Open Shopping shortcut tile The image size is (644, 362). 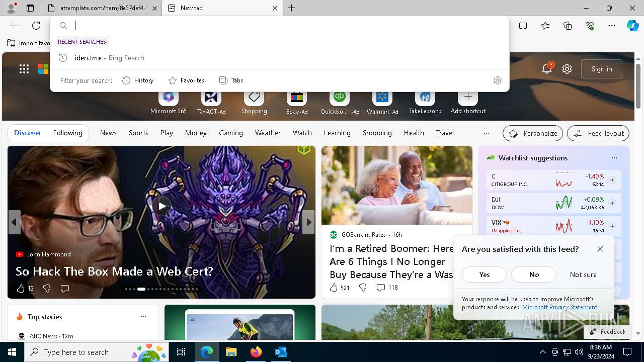pos(254,103)
